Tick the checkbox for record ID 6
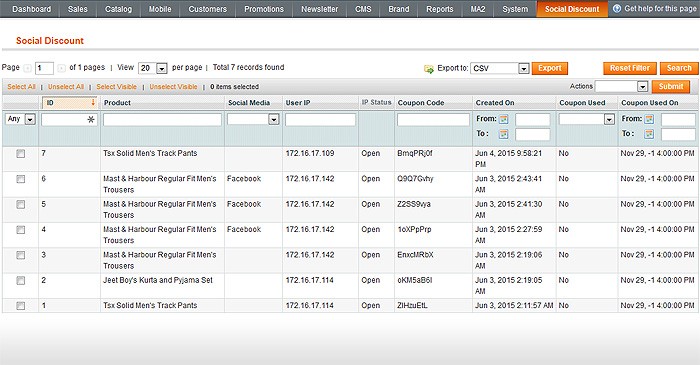Screen dimensions: 700x365 (21, 179)
